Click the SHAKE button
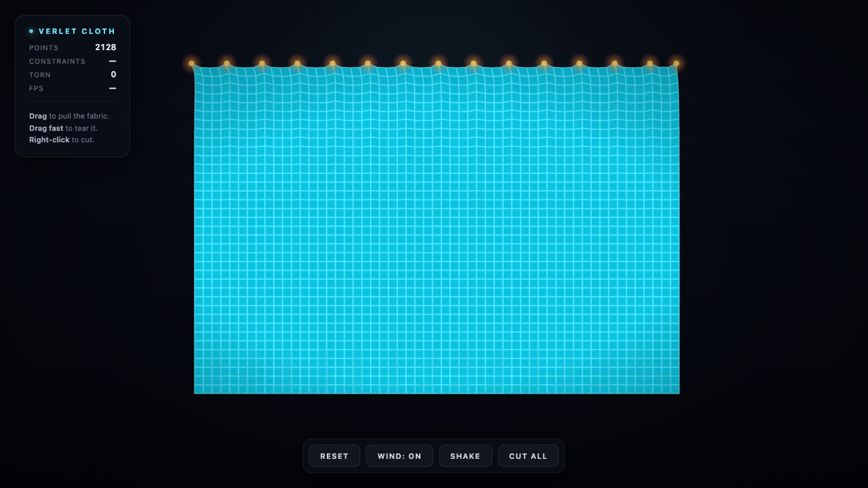Image resolution: width=868 pixels, height=488 pixels. (465, 456)
